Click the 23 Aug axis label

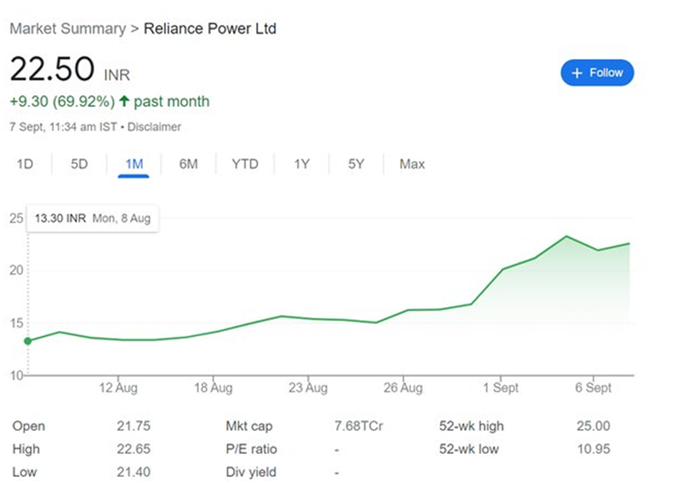308,388
